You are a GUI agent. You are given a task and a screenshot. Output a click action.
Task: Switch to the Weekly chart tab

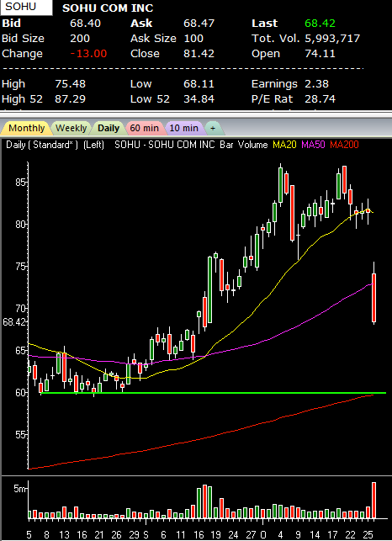point(72,128)
